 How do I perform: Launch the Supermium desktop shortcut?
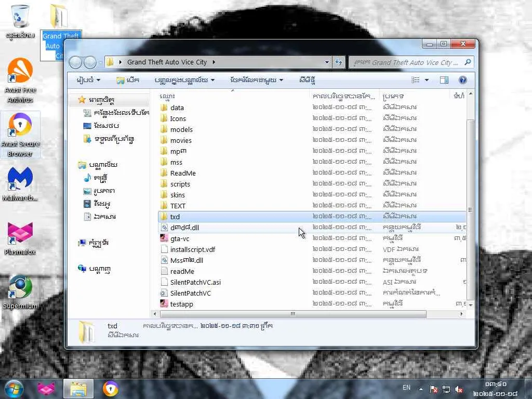20,292
